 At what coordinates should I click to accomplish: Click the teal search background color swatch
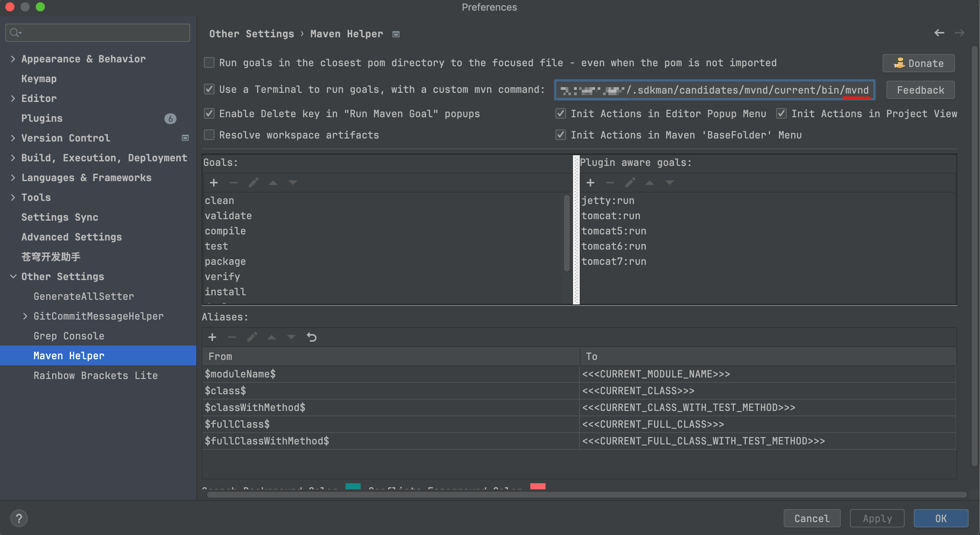coord(353,486)
